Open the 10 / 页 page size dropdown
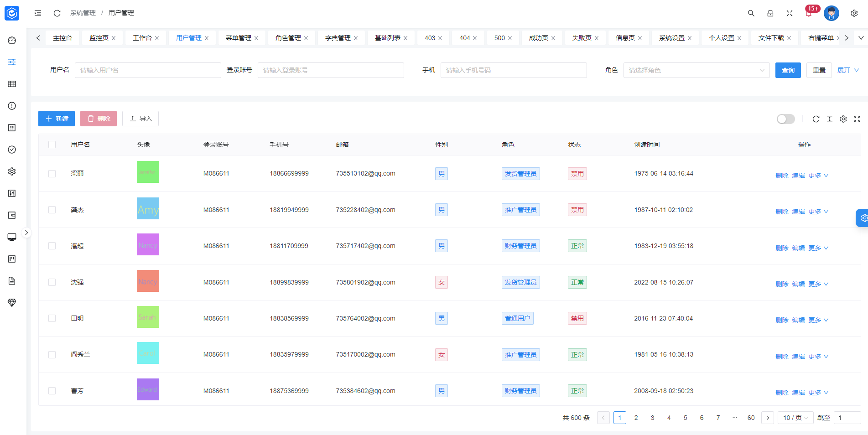868x435 pixels. pos(795,418)
